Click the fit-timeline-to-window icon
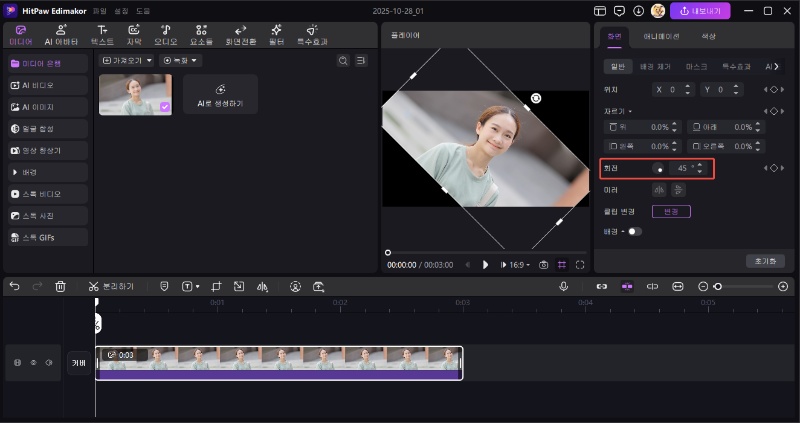800x423 pixels. tap(678, 287)
